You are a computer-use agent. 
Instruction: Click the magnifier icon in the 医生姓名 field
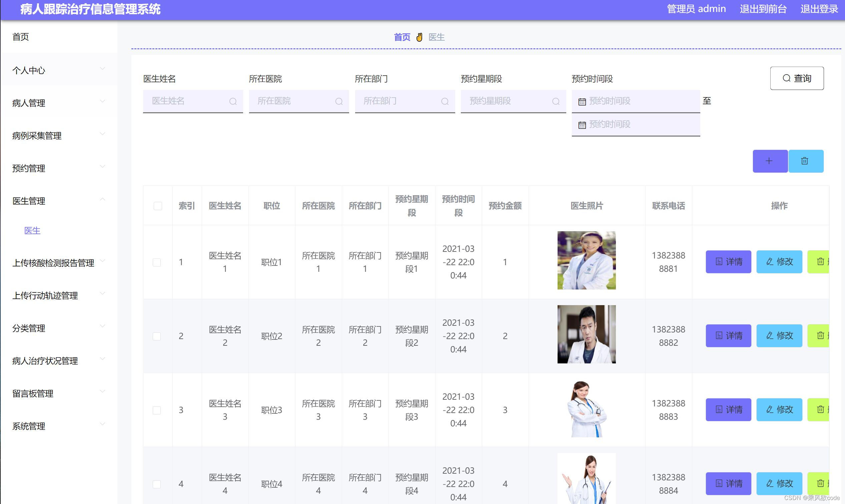coord(233,101)
